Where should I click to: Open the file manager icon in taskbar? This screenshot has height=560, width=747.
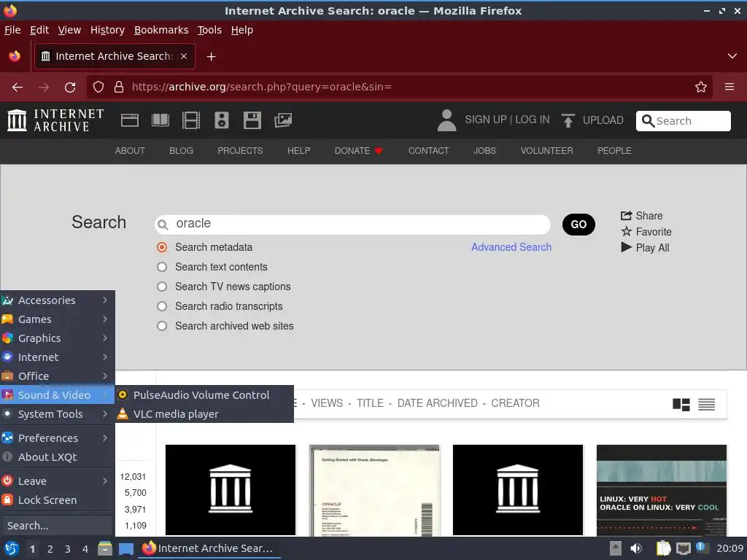point(105,548)
